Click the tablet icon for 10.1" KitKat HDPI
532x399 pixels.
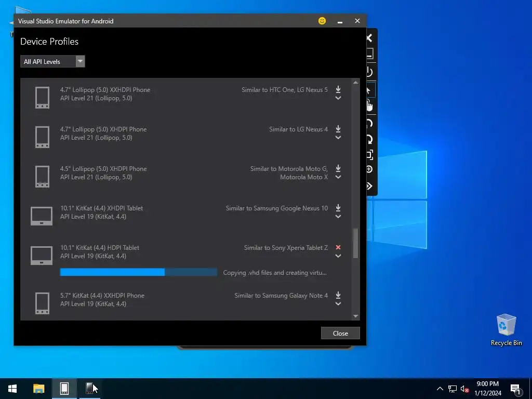click(42, 255)
